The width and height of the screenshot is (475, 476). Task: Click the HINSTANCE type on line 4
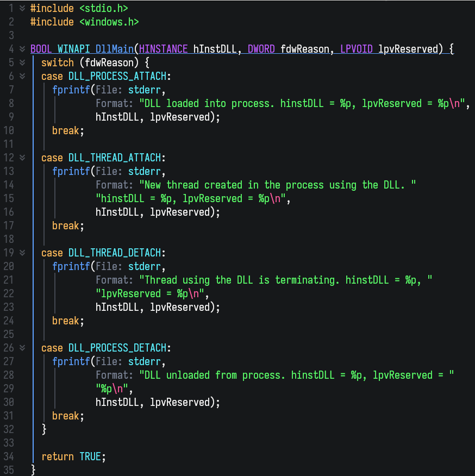tap(164, 49)
